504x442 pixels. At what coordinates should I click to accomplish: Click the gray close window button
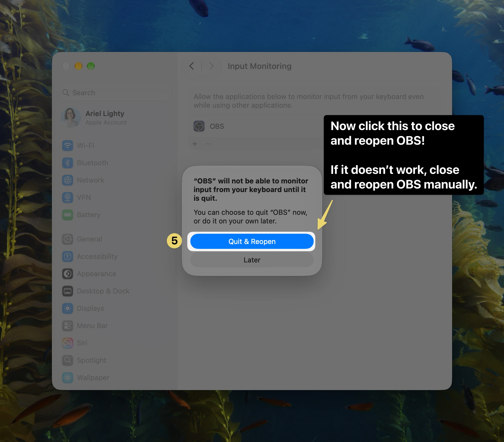[x=66, y=66]
